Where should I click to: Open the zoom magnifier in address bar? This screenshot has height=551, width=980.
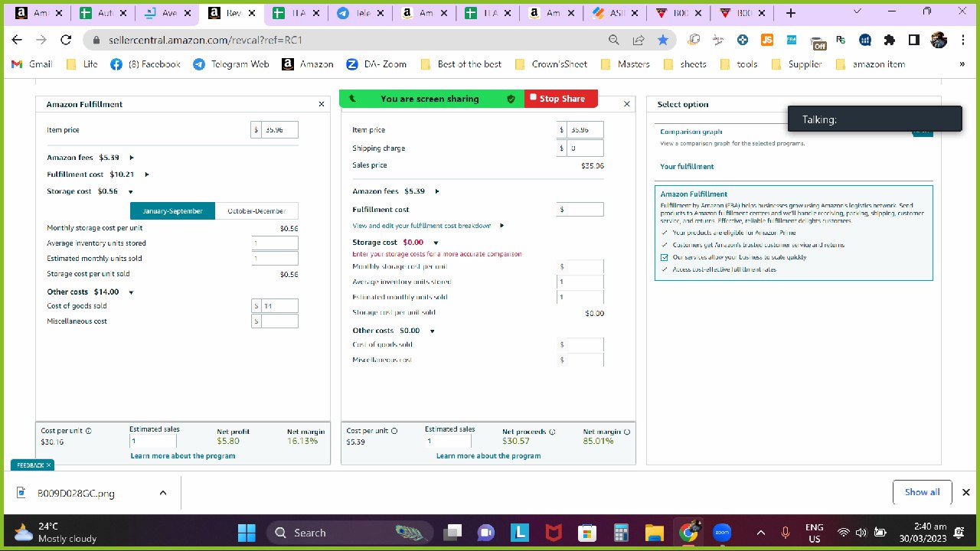pyautogui.click(x=614, y=40)
